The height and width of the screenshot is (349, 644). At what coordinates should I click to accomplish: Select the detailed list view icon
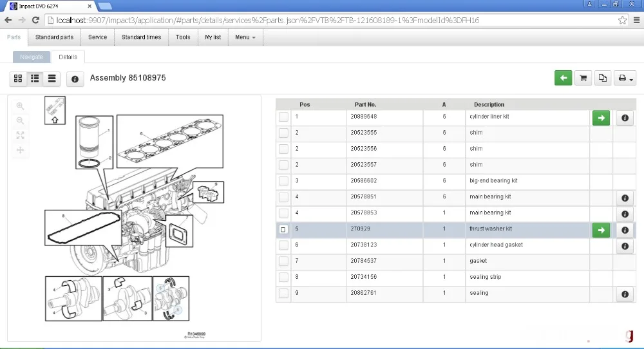(35, 79)
